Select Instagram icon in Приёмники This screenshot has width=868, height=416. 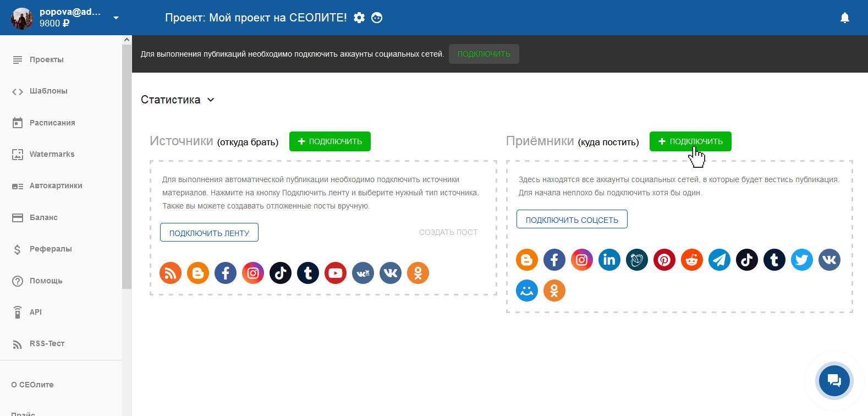pos(582,260)
